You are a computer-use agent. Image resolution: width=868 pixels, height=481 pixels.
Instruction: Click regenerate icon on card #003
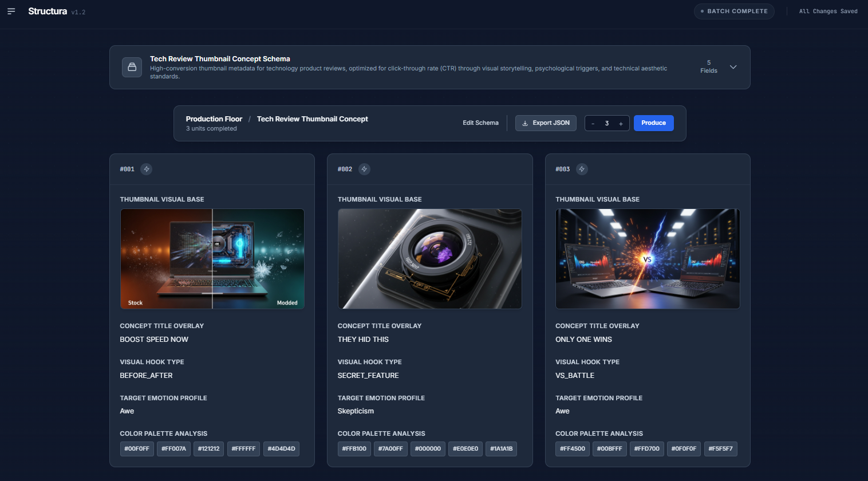point(582,169)
